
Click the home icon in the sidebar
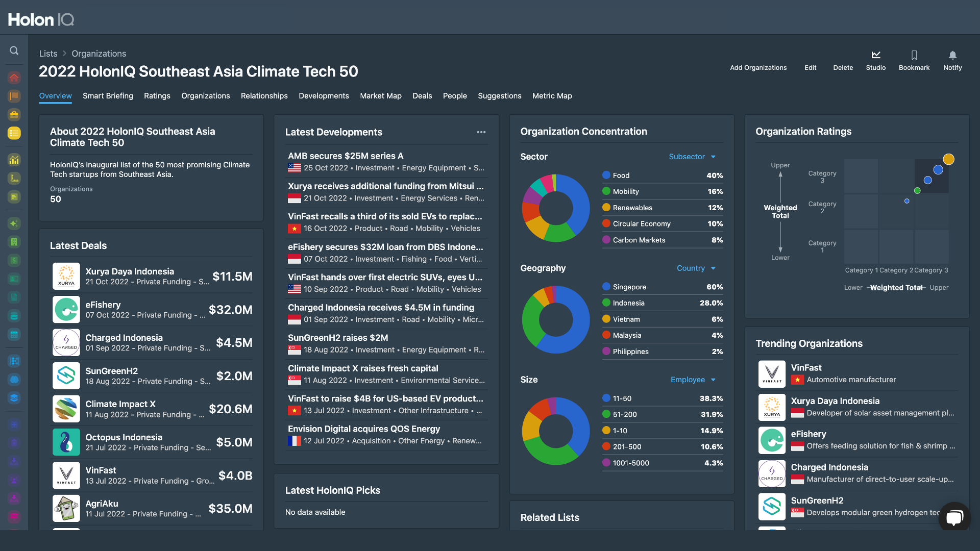14,78
